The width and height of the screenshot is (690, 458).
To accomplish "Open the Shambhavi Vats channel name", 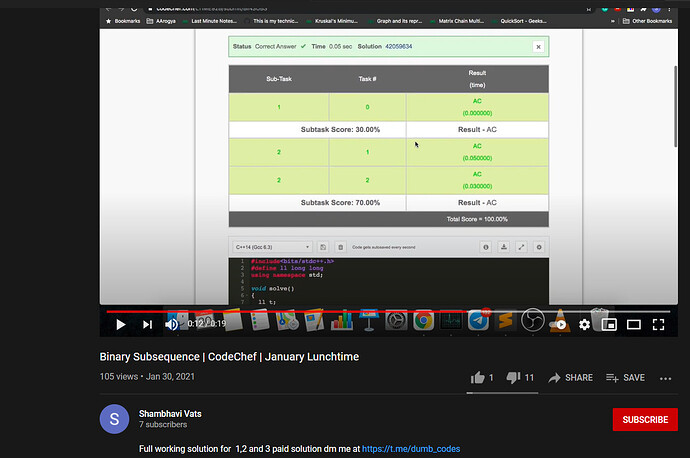I will [170, 414].
